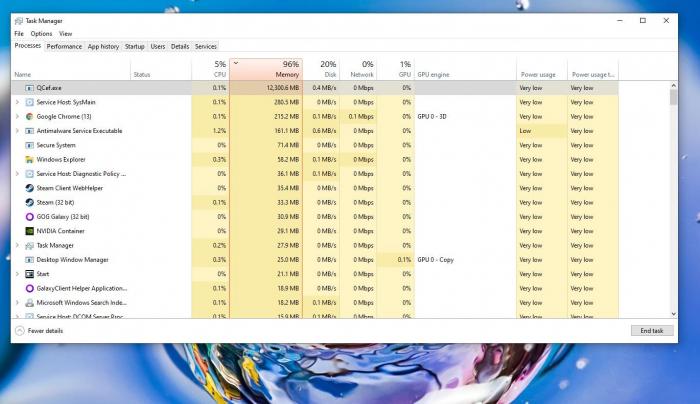Click the Antimalware Service Executable icon
700x404 pixels.
(x=29, y=131)
